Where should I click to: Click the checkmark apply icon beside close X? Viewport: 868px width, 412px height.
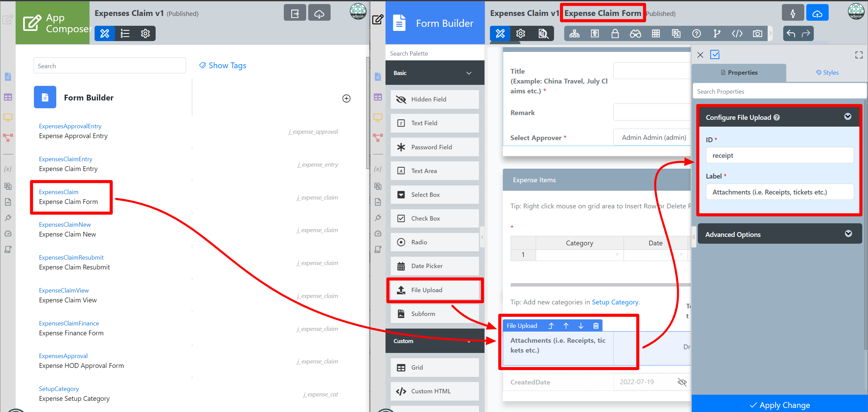pyautogui.click(x=715, y=55)
